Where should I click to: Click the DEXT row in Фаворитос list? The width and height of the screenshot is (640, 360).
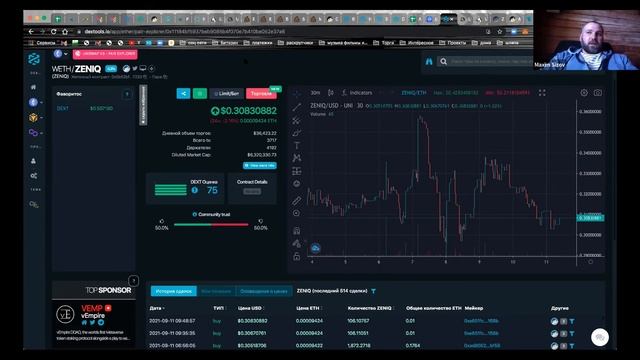[93, 109]
